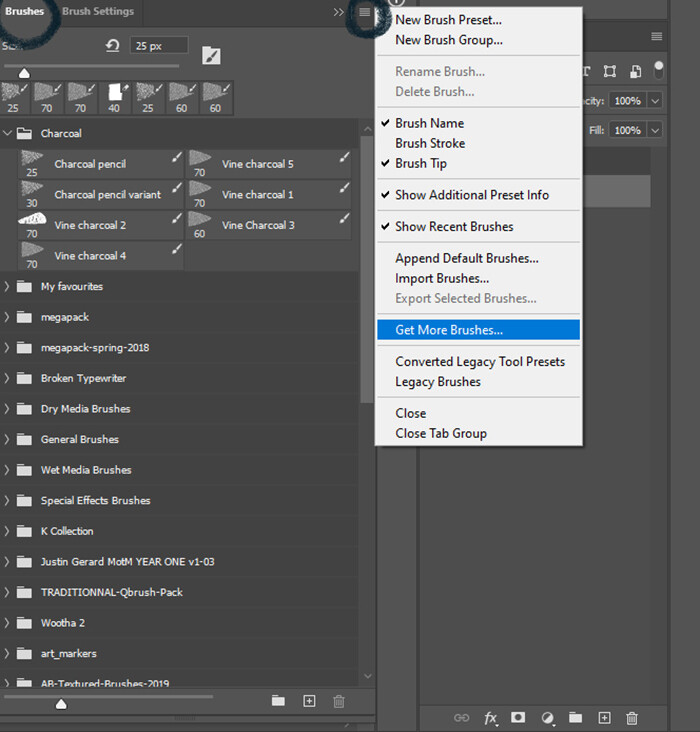Filter layers by smart object icon
The image size is (700, 732).
(x=635, y=71)
